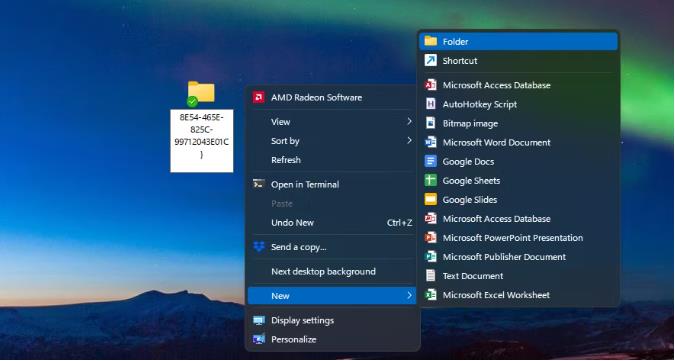
Task: Click the greyed-out Paste entry
Action: click(x=332, y=204)
